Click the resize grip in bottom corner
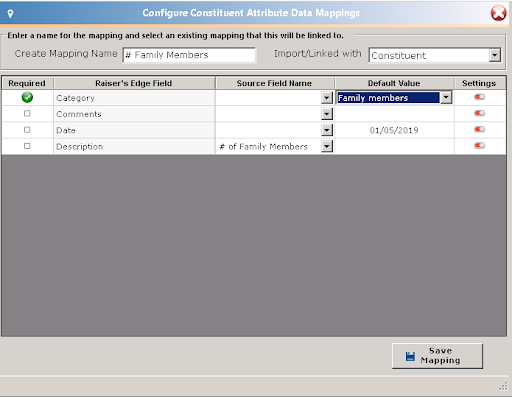Screen dimensions: 512x397 click(503, 386)
